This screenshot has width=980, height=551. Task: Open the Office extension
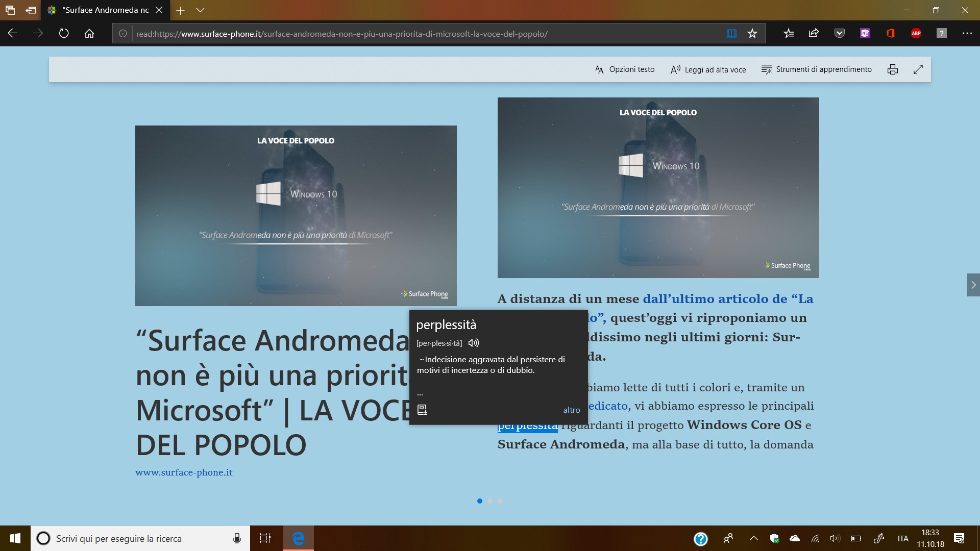click(891, 34)
